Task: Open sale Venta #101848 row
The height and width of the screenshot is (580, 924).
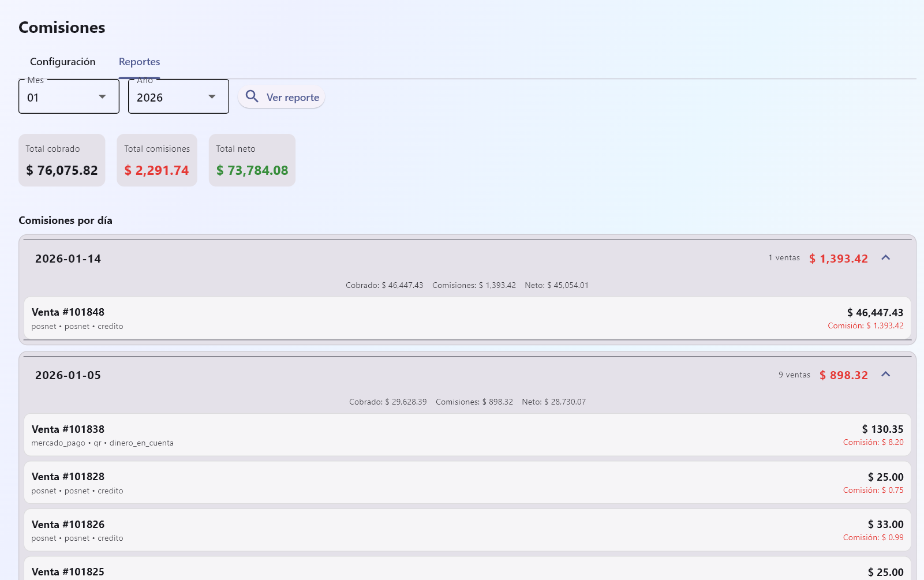Action: (467, 319)
